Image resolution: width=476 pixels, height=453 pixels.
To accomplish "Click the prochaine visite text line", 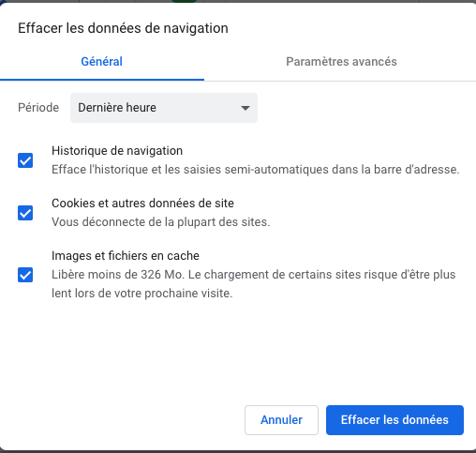I will pos(142,294).
